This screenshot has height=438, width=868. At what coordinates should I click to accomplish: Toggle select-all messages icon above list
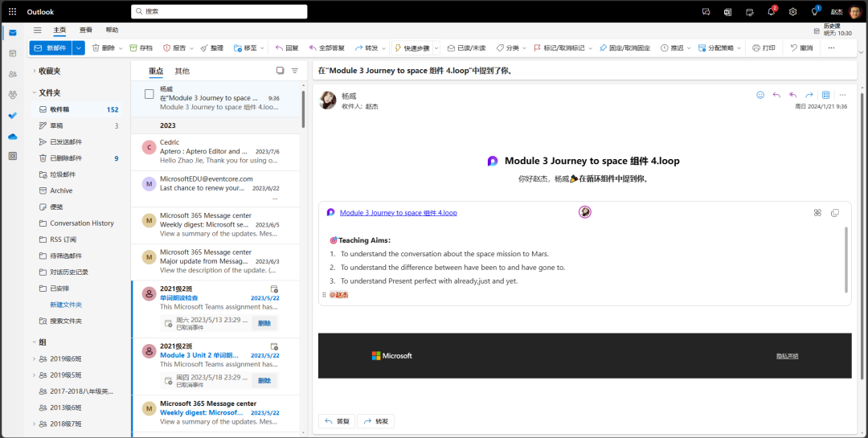tap(280, 71)
